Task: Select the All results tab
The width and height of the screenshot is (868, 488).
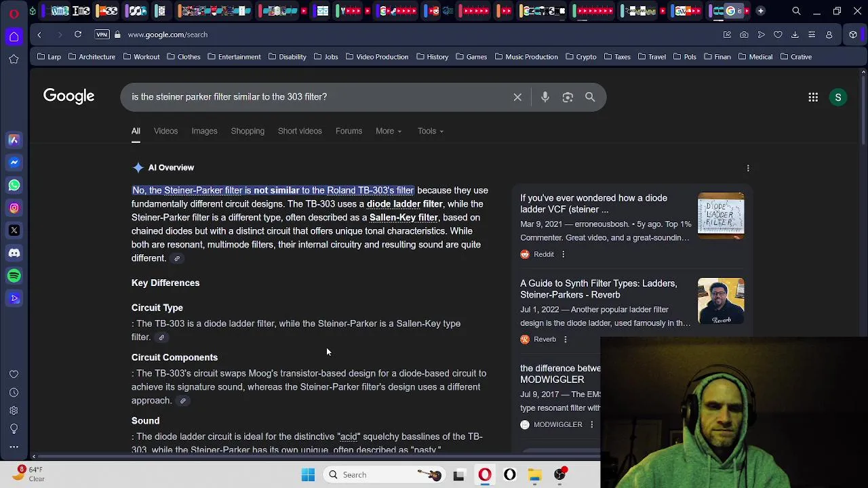Action: coord(136,131)
